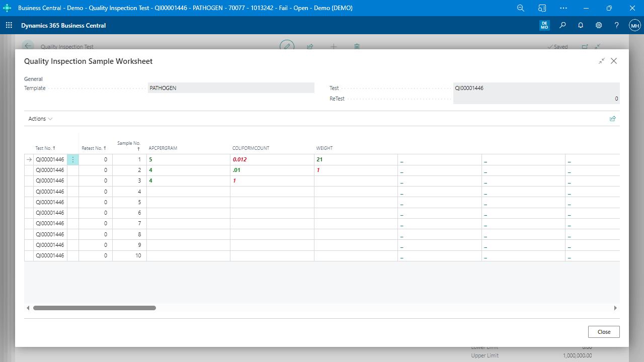Open the app launcher waffle icon
644x362 pixels.
pyautogui.click(x=9, y=25)
